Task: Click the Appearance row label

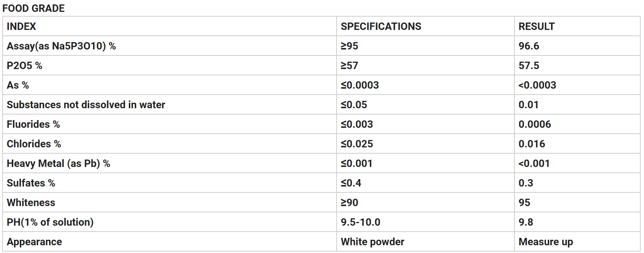Action: coord(34,242)
